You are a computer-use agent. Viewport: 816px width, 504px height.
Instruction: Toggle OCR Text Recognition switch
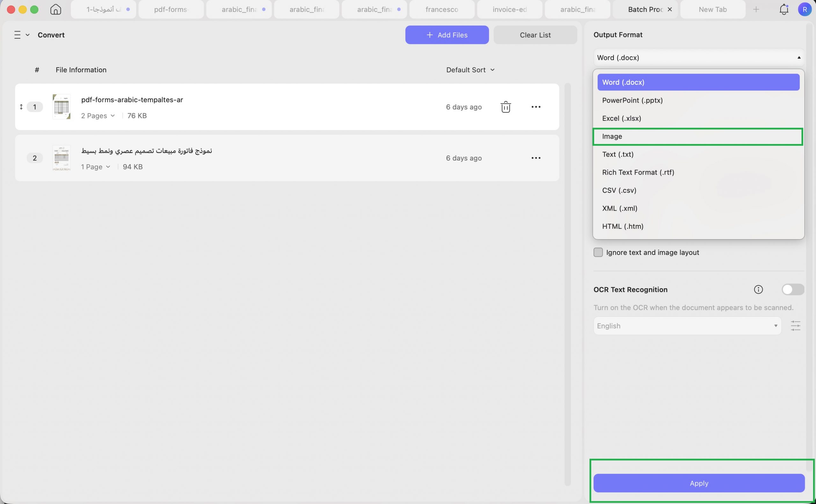[793, 289]
